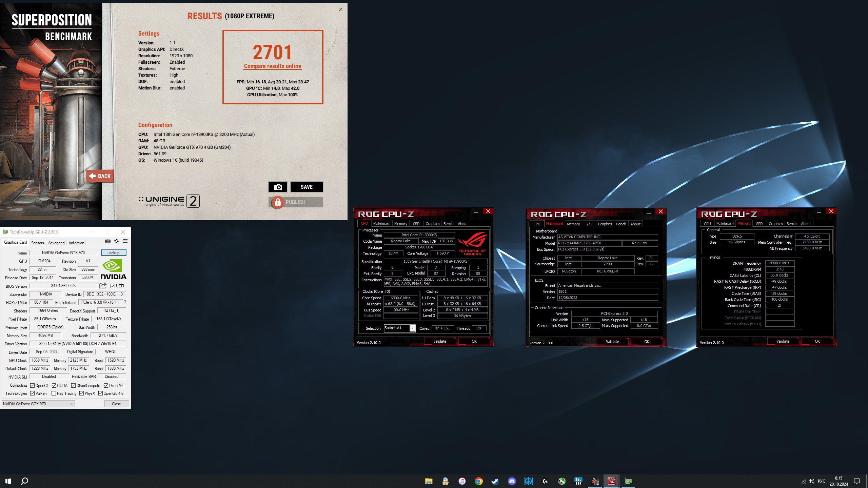Click the GPU Name field in GPU-Z

point(63,253)
